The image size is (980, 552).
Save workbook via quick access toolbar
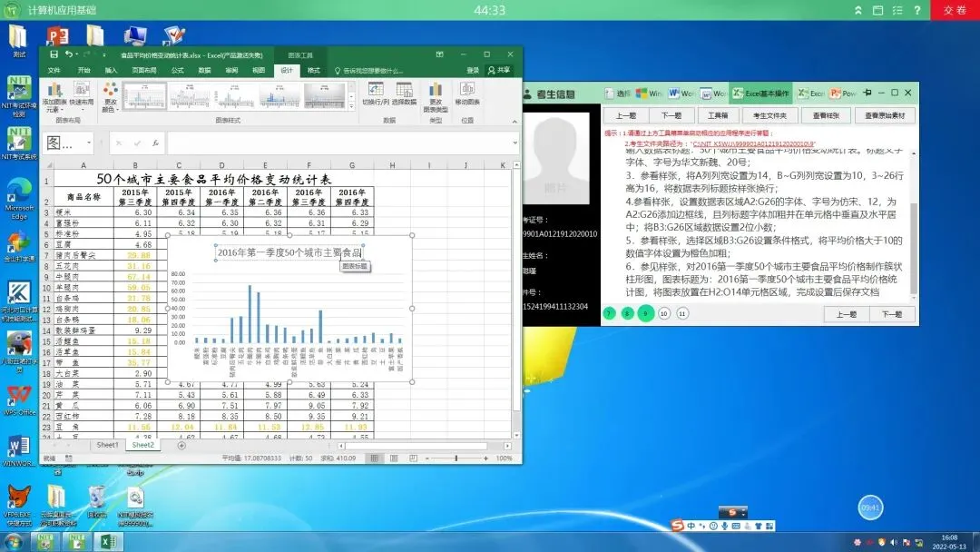coord(54,55)
